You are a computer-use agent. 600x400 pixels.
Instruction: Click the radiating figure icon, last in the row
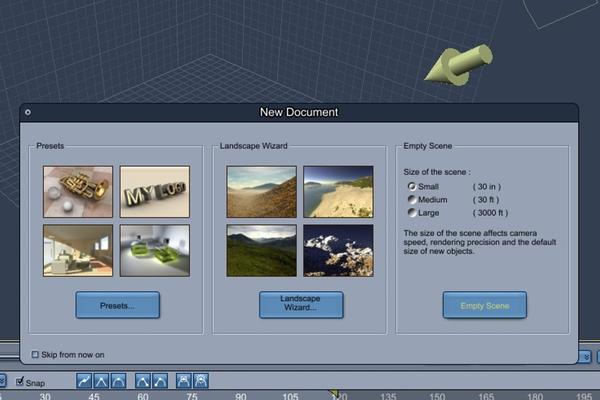click(201, 381)
